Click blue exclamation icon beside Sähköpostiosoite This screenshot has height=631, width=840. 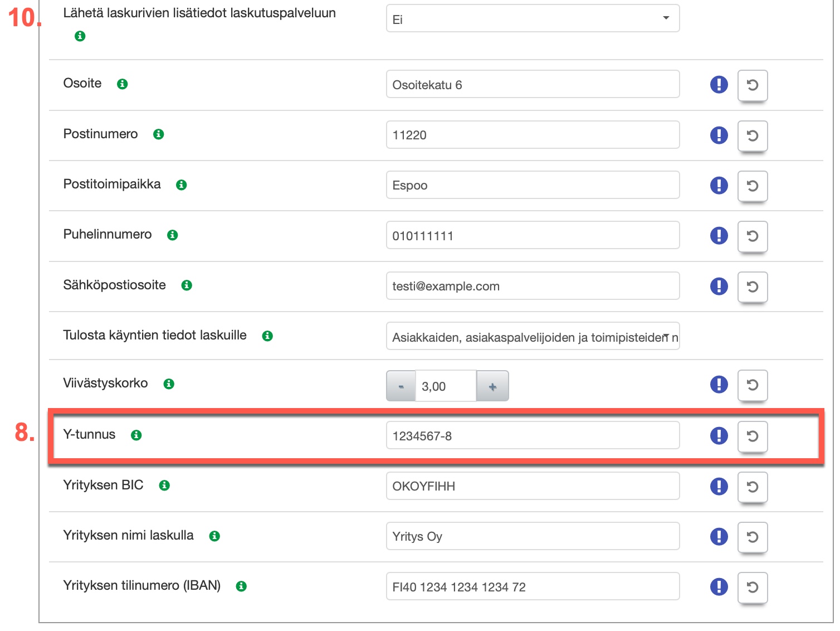click(719, 286)
